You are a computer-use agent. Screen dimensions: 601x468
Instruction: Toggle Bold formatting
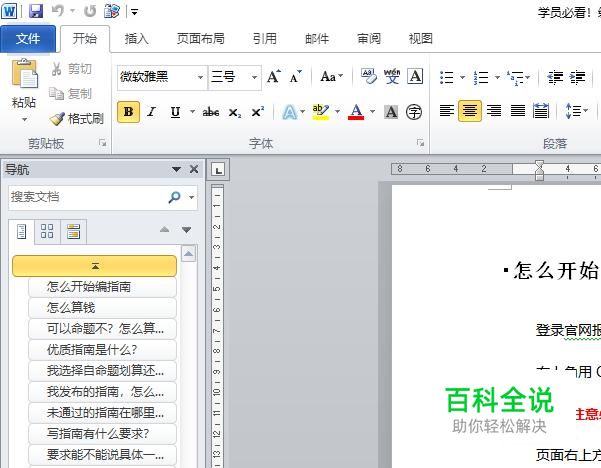[128, 112]
